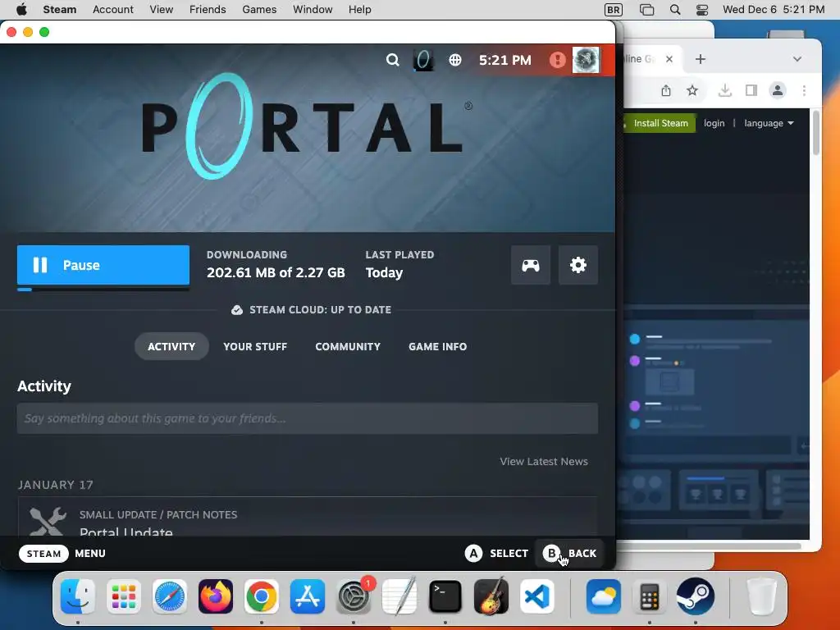This screenshot has height=630, width=840.
Task: Open Weather app from the Dock
Action: click(603, 596)
